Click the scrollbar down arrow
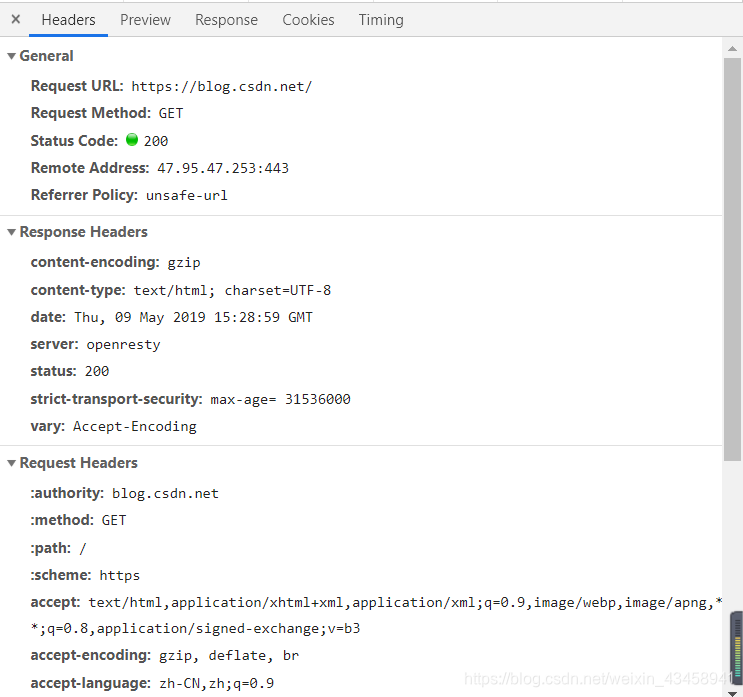 coord(732,693)
